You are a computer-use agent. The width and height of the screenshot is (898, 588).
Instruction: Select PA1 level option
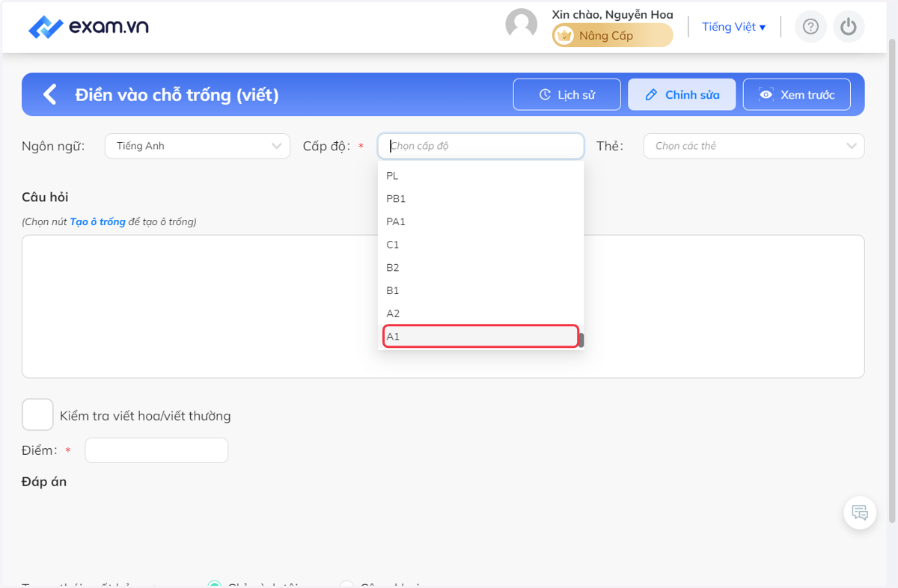coord(480,221)
